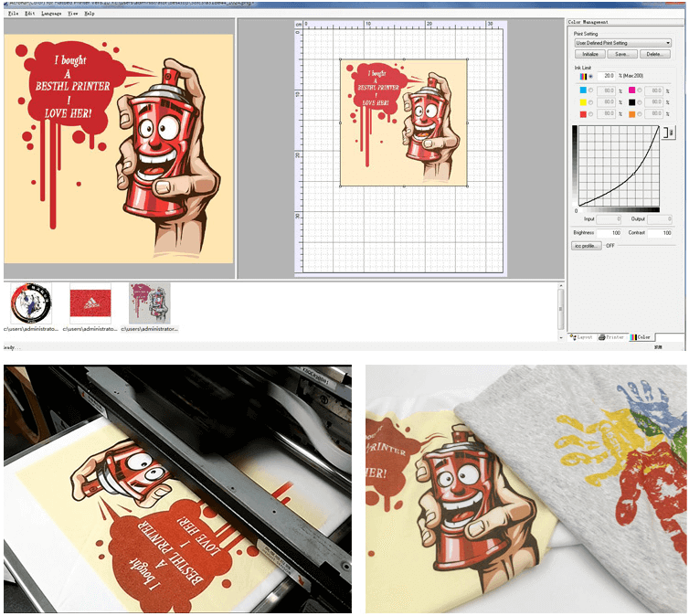This screenshot has height=616, width=689.
Task: Select the circular martial arts logo thumbnail
Action: (31, 303)
